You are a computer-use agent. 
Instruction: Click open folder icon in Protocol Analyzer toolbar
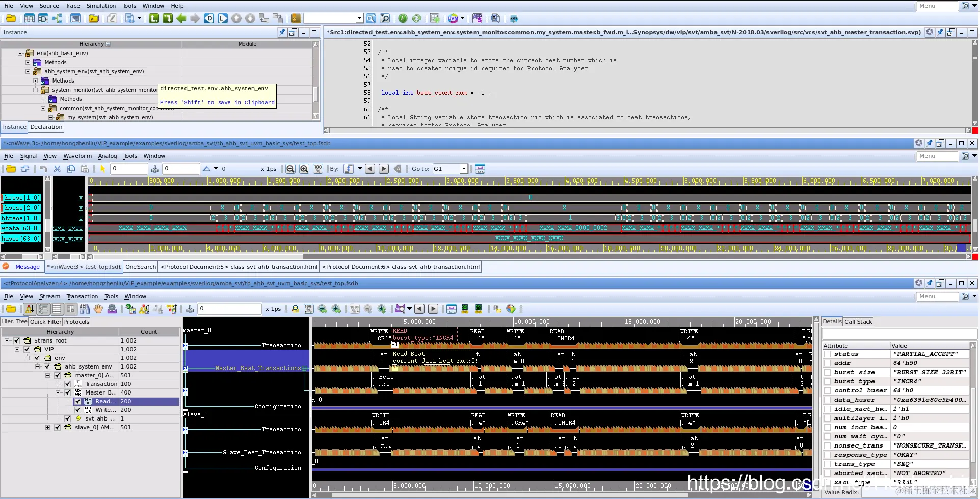click(11, 309)
